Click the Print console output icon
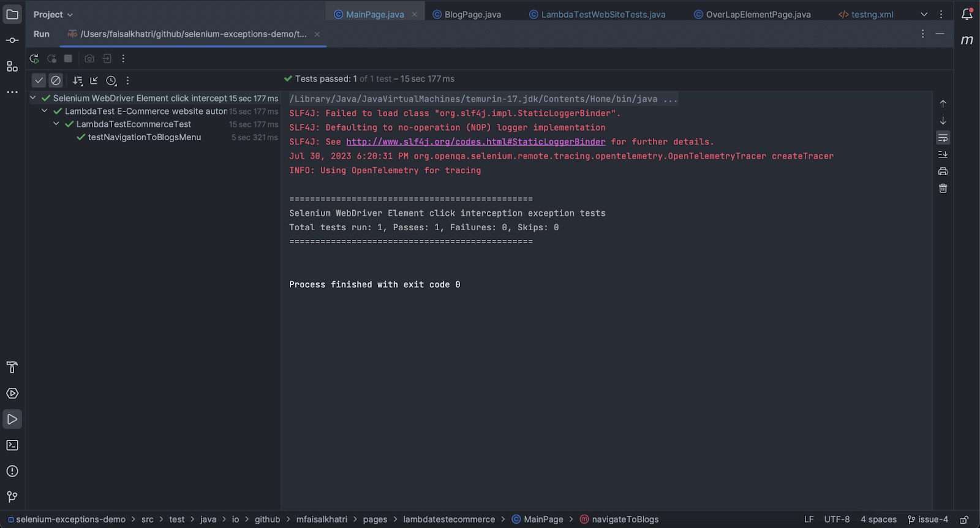The height and width of the screenshot is (528, 980). 943,172
